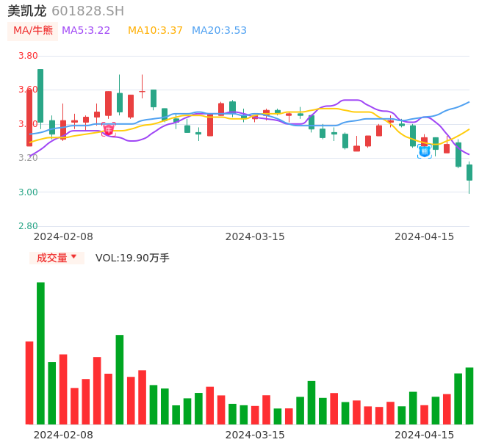Click the 3.80 price axis label

pyautogui.click(x=28, y=56)
